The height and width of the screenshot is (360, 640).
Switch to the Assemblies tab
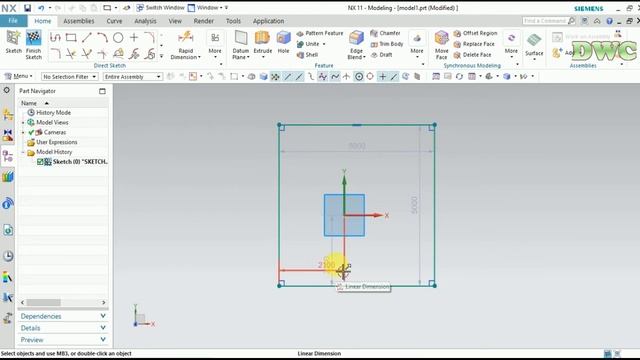pos(79,21)
